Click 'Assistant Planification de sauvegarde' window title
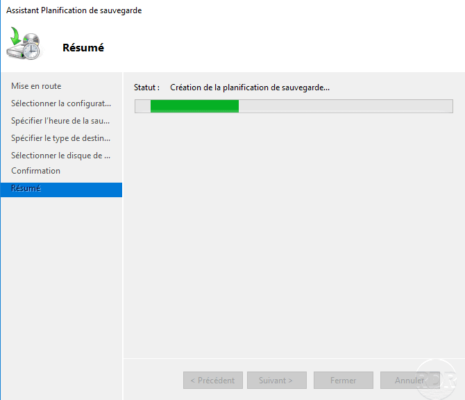Image resolution: width=465 pixels, height=400 pixels. point(74,11)
